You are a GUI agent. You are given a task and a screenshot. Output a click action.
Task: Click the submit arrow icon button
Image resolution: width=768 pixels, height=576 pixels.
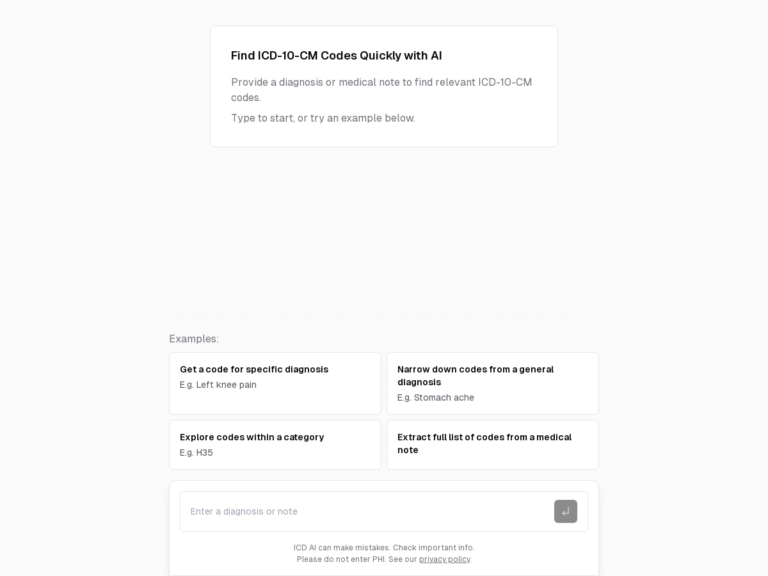565,511
